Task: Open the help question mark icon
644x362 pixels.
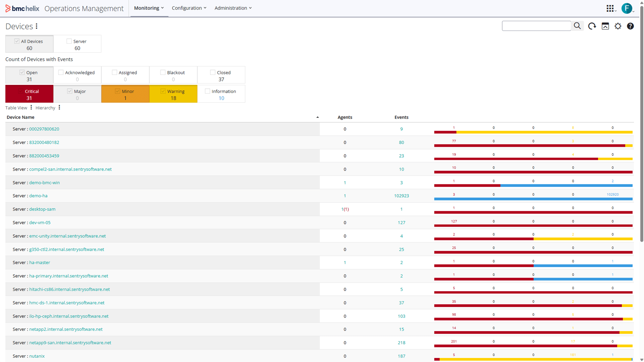Action: [630, 26]
